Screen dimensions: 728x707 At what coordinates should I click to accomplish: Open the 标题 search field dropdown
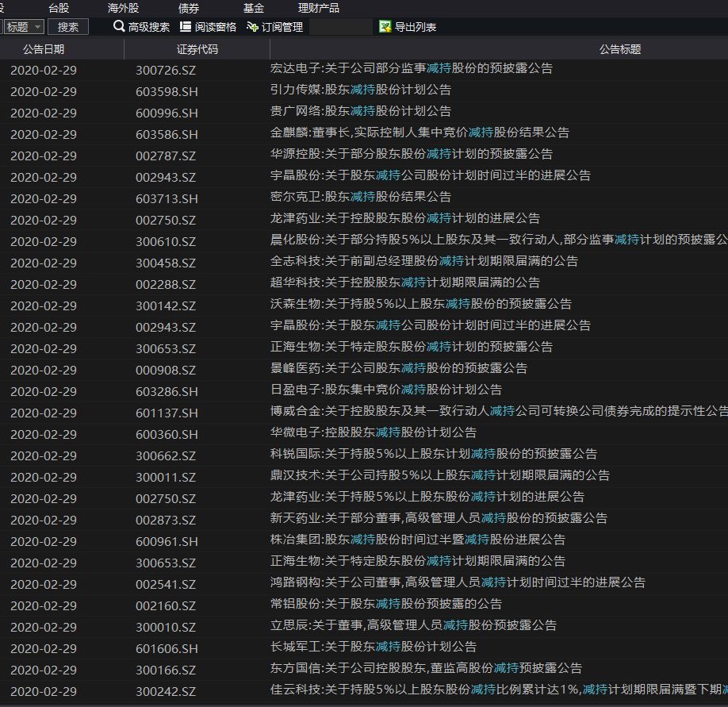pyautogui.click(x=36, y=27)
